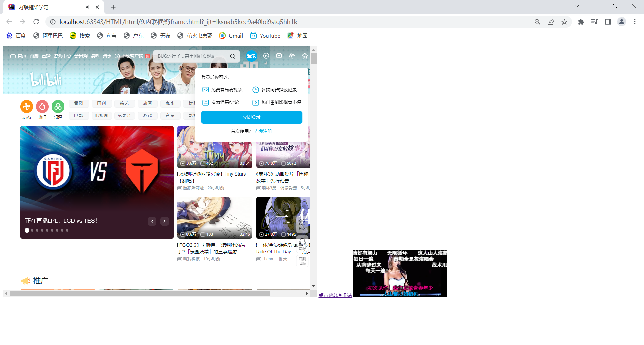Viewport: 644px width, 345px height.
Task: Open the 会员购 nav item
Action: (x=81, y=56)
